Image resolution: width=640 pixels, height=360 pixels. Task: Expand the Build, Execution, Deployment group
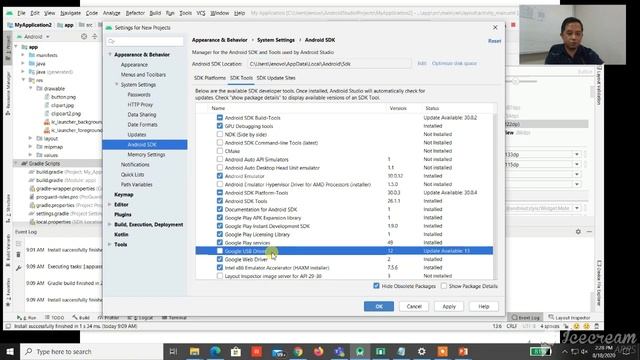click(x=110, y=224)
